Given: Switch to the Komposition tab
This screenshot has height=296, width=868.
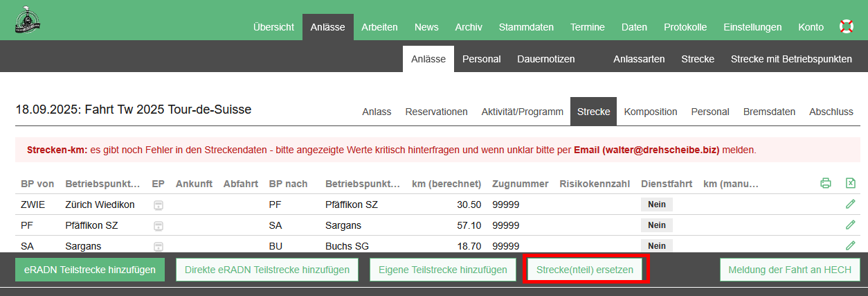Looking at the screenshot, I should point(650,112).
